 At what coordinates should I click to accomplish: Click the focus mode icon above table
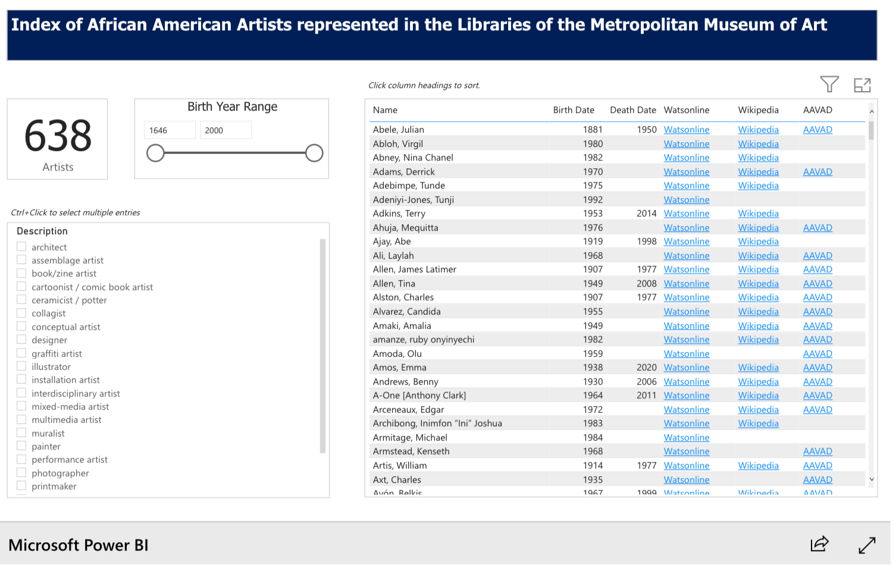click(x=862, y=85)
